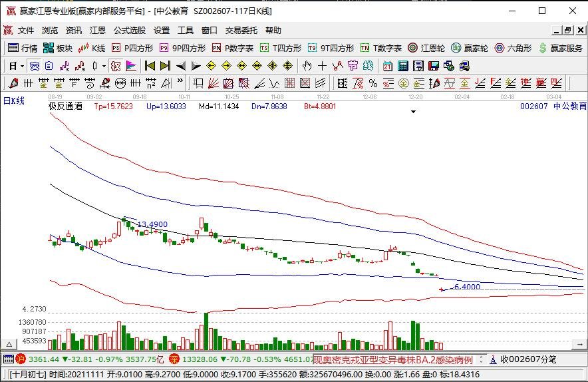Viewport: 588px width, 382px height.
Task: Switch to K线 candlestick chart
Action: (92, 48)
